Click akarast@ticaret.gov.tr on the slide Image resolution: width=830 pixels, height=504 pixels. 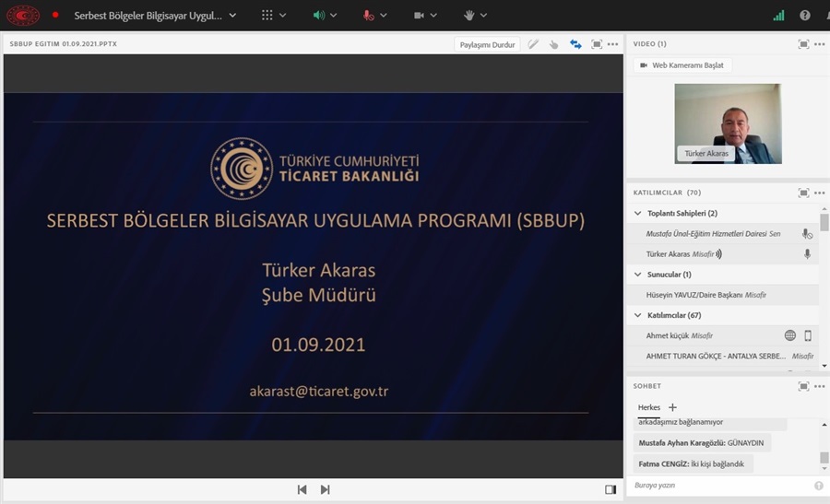tap(319, 392)
